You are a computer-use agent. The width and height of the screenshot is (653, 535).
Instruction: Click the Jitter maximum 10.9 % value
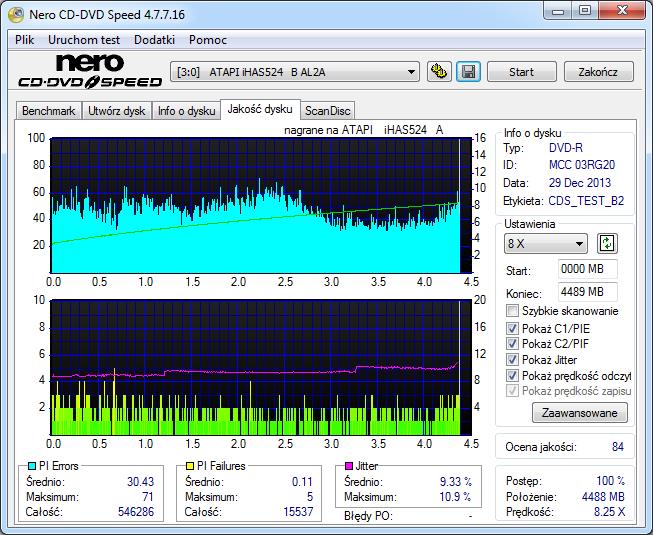(455, 497)
